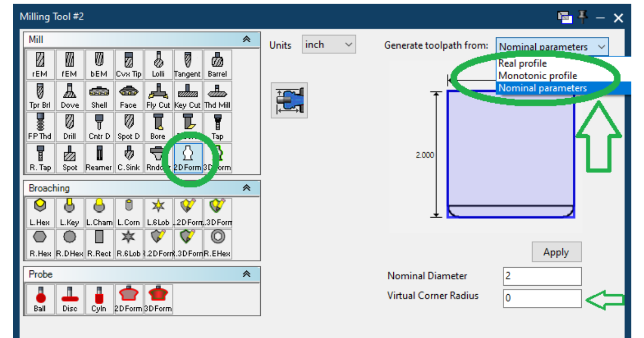The width and height of the screenshot is (644, 338).
Task: Select the R.EHex broaching tool
Action: click(217, 244)
